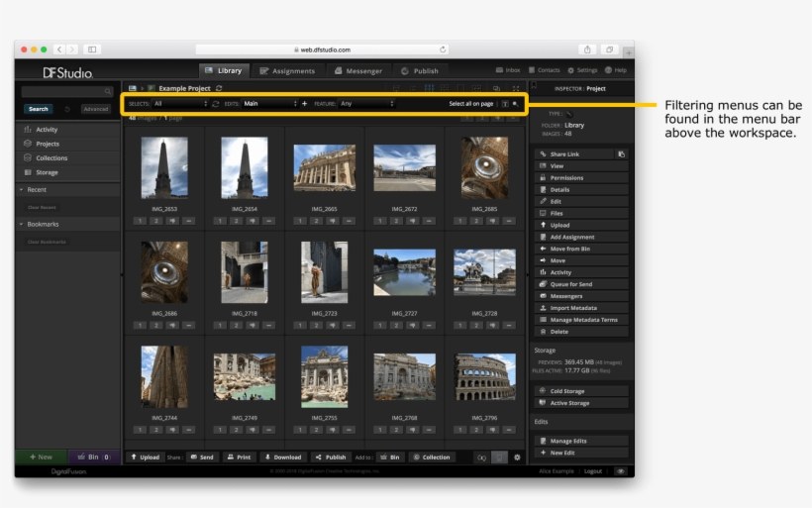Click the sidebar search input field
The image size is (812, 508).
click(67, 92)
